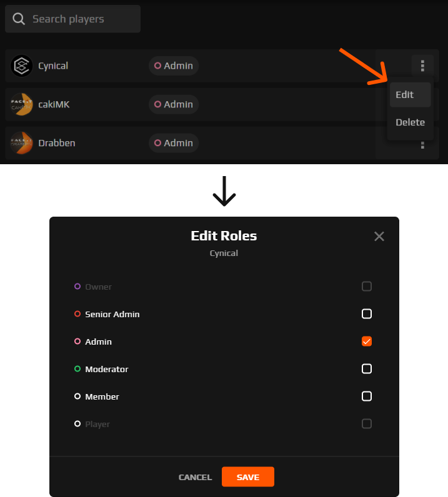The image size is (448, 497).
Task: Focus the Search players field
Action: tap(72, 19)
